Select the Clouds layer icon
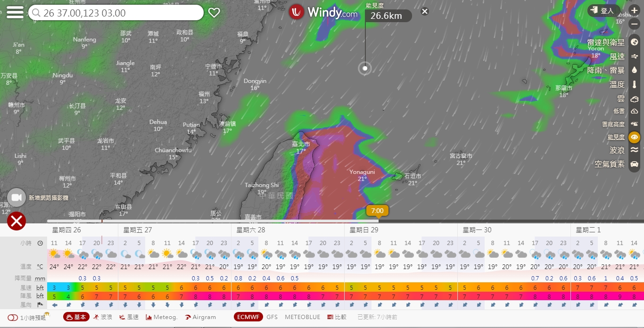 (634, 99)
